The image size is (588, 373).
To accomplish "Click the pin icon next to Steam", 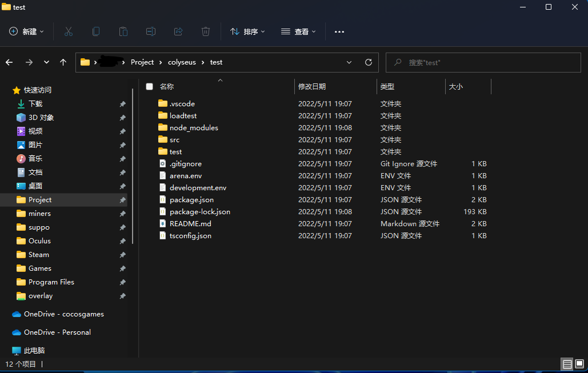I will click(123, 255).
